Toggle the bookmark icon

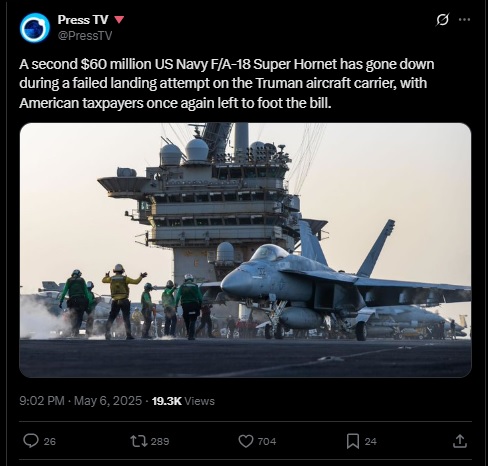(353, 441)
